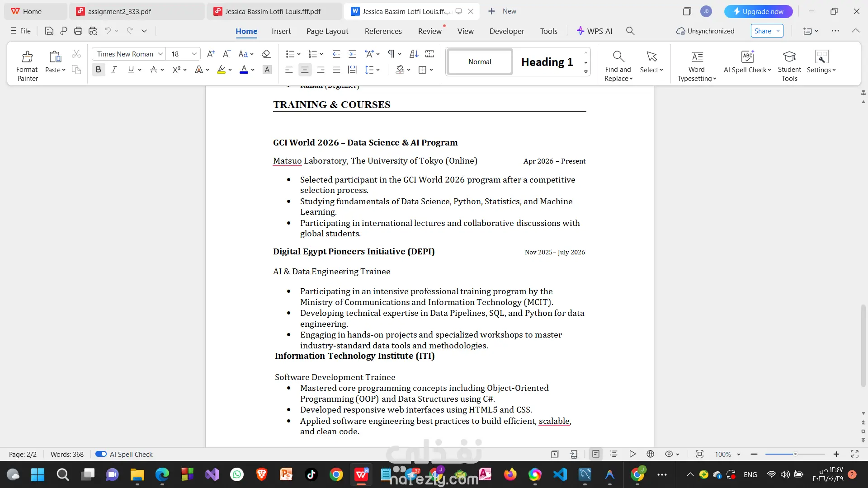The image size is (868, 488).
Task: Open the Change Case Aa dropdown
Action: 246,54
